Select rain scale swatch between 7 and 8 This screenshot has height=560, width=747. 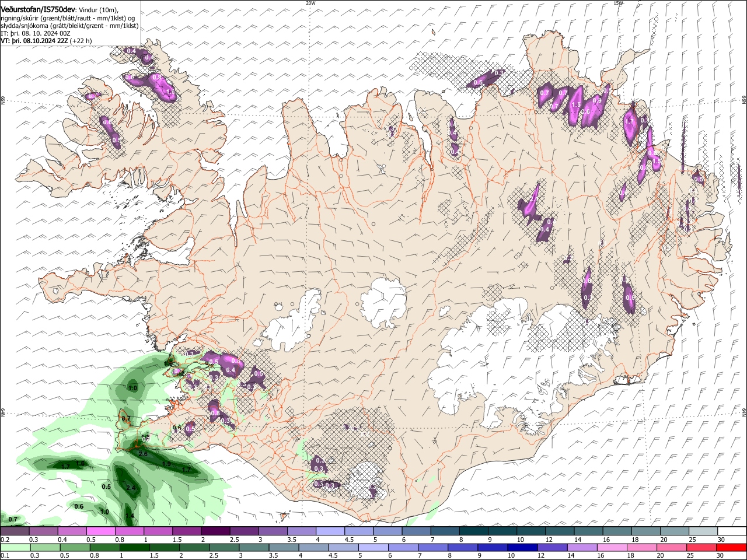tap(433, 548)
